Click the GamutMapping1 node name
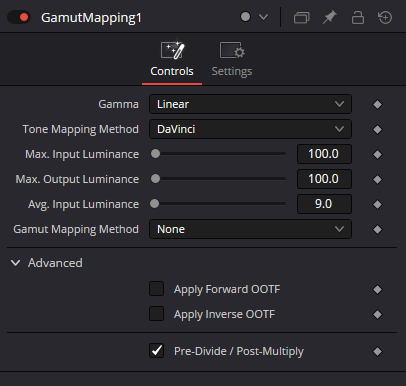 coord(91,17)
